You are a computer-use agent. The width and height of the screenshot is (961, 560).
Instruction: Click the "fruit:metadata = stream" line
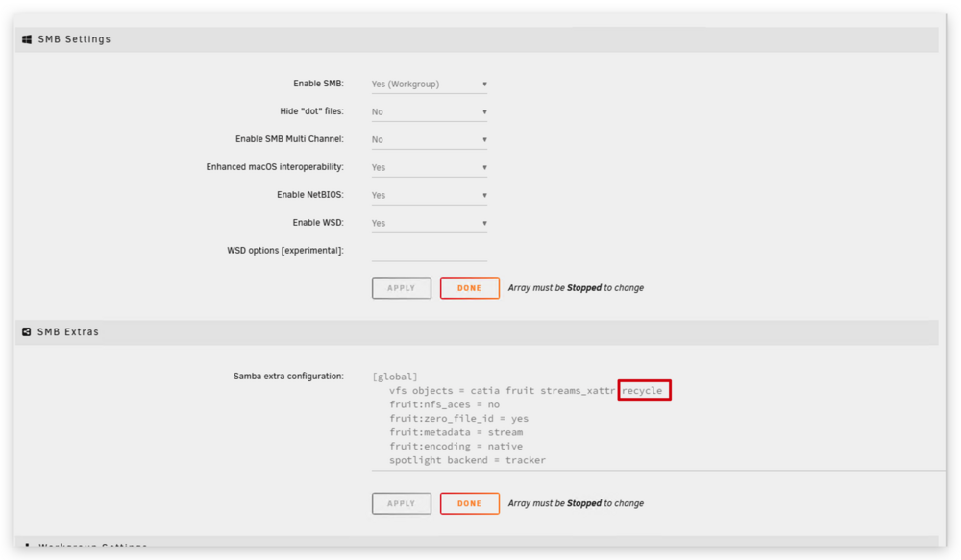[x=456, y=432]
